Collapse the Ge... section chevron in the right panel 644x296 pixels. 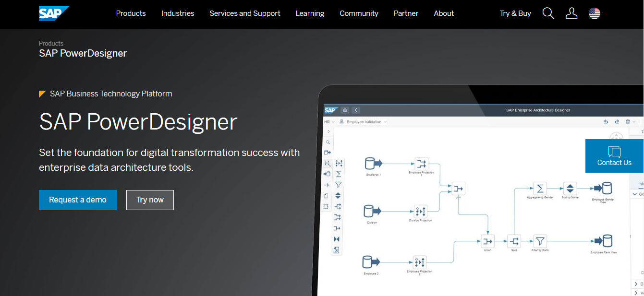tap(635, 194)
